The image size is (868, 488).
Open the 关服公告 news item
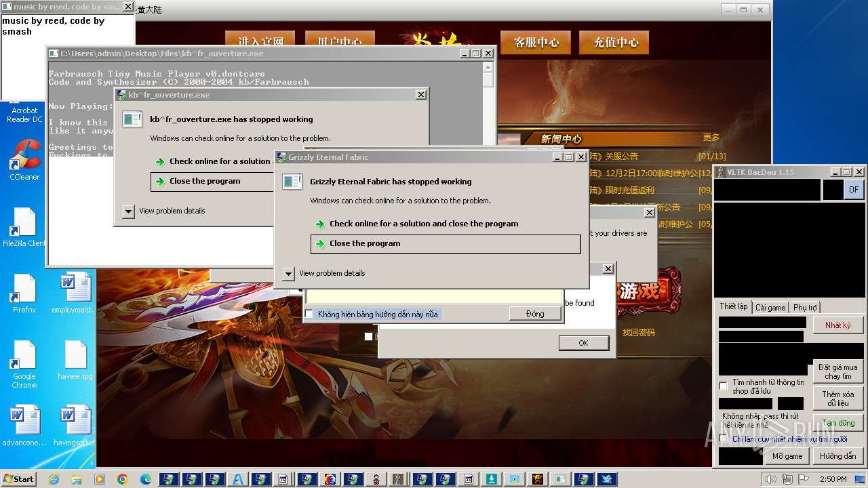click(x=621, y=157)
